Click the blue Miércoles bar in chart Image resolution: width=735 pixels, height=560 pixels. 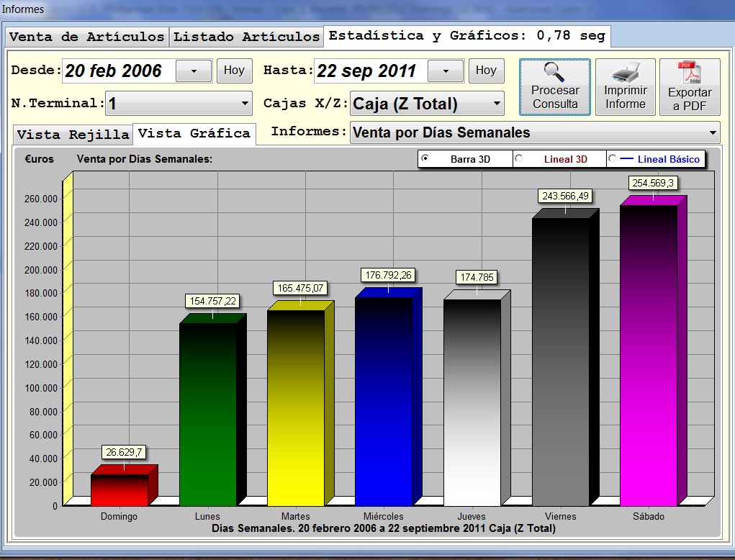(383, 399)
